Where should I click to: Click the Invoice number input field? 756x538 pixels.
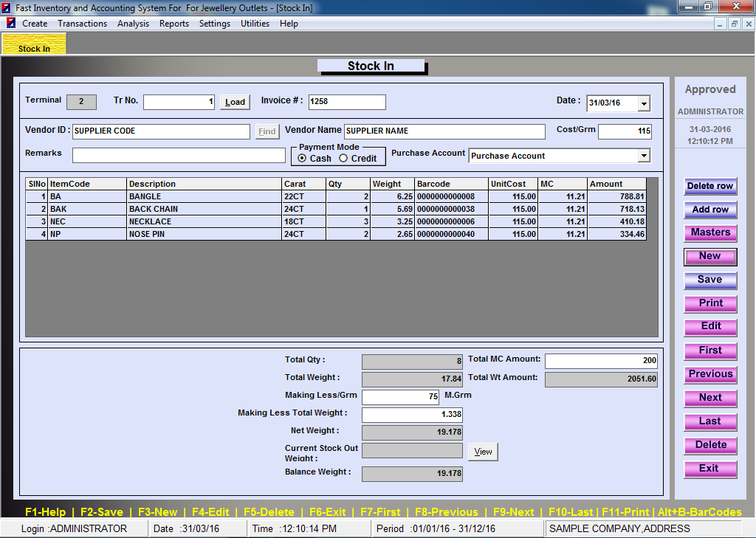(346, 102)
